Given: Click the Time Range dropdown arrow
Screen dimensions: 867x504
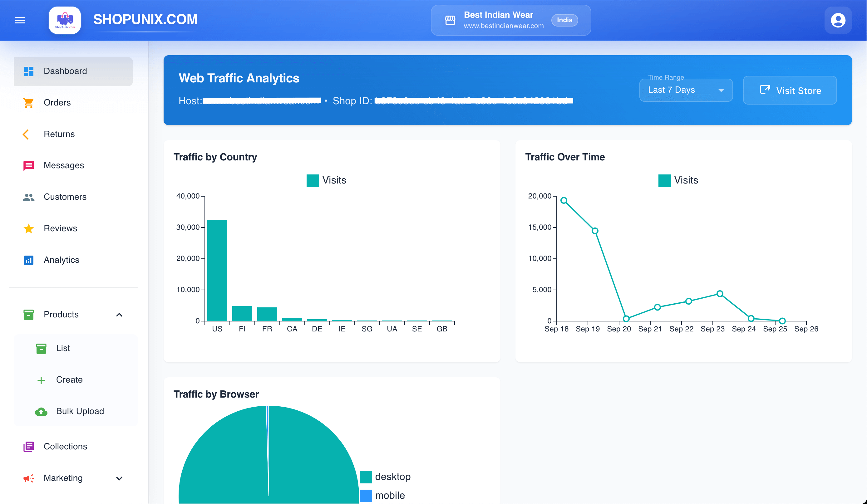Looking at the screenshot, I should (x=721, y=91).
